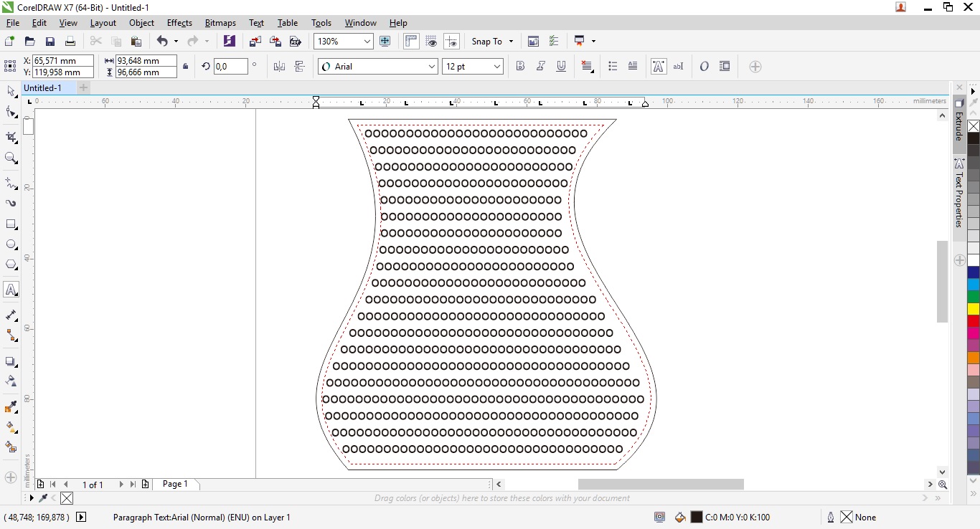The image size is (980, 529).
Task: Open the Options dialog icon
Action: click(553, 42)
